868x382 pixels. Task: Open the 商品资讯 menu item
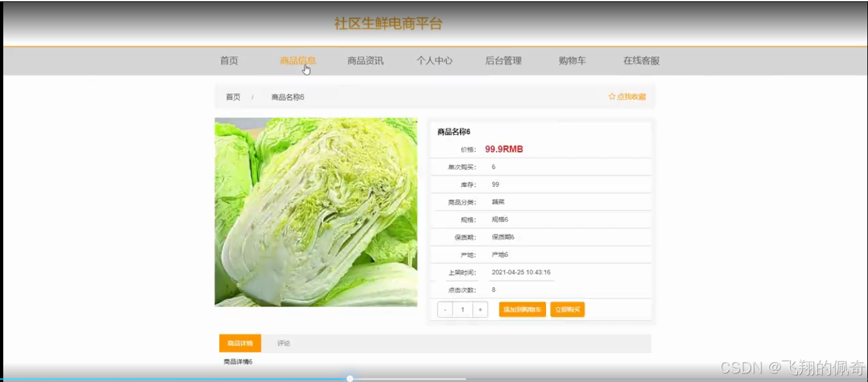click(x=366, y=60)
